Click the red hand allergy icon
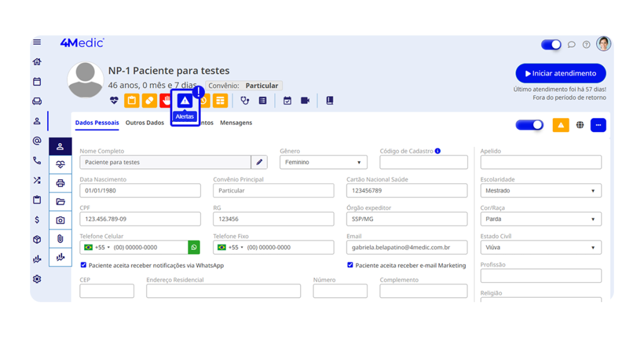Screen dimensions: 644x338 click(x=166, y=101)
